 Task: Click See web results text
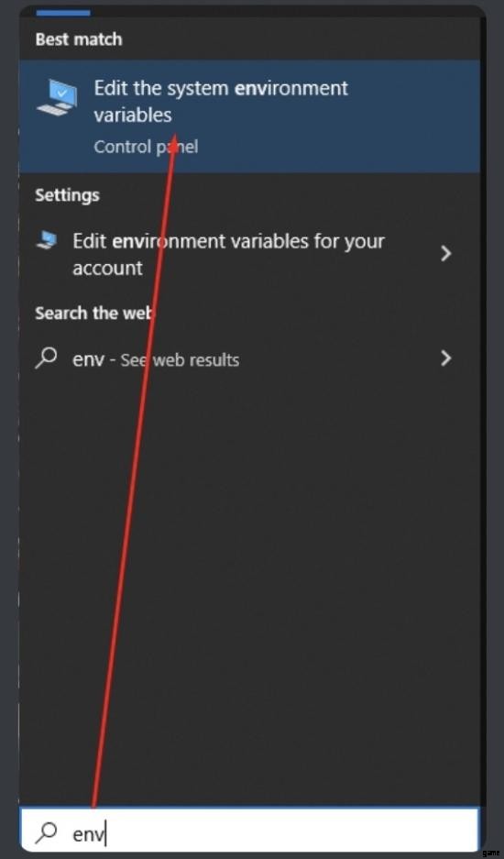pos(180,360)
